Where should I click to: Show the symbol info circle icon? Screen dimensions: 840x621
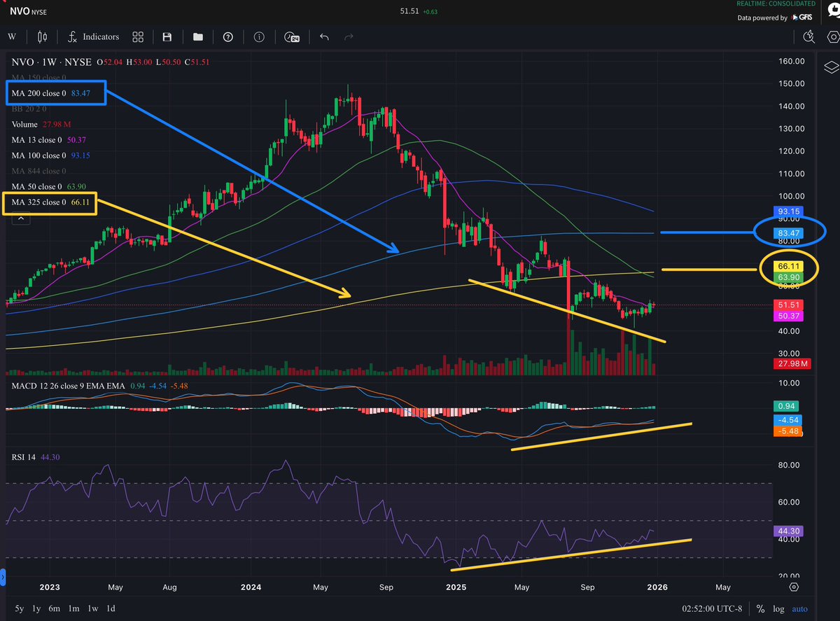(x=259, y=37)
